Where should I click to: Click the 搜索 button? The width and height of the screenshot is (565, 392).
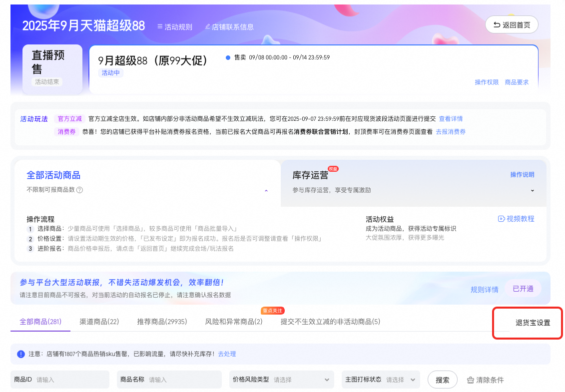pyautogui.click(x=443, y=380)
